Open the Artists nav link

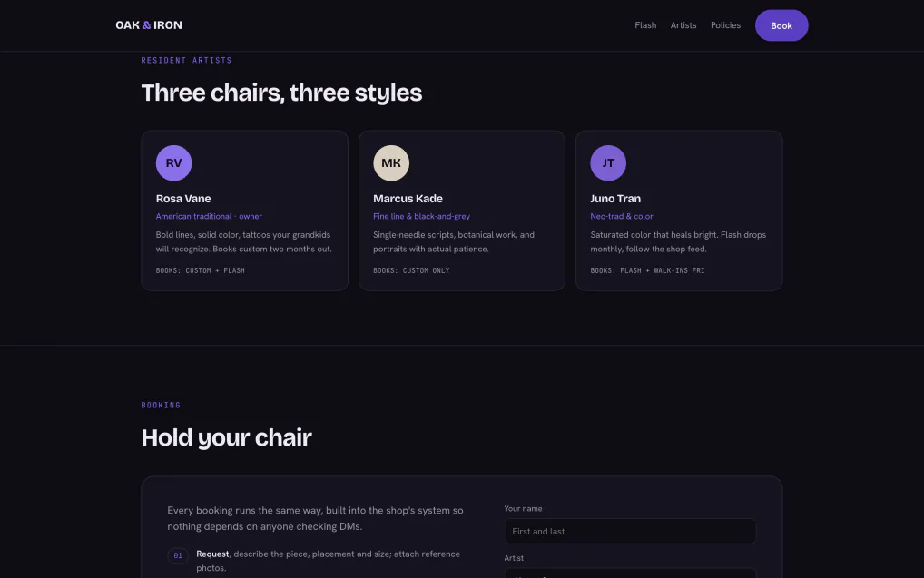[x=683, y=25]
